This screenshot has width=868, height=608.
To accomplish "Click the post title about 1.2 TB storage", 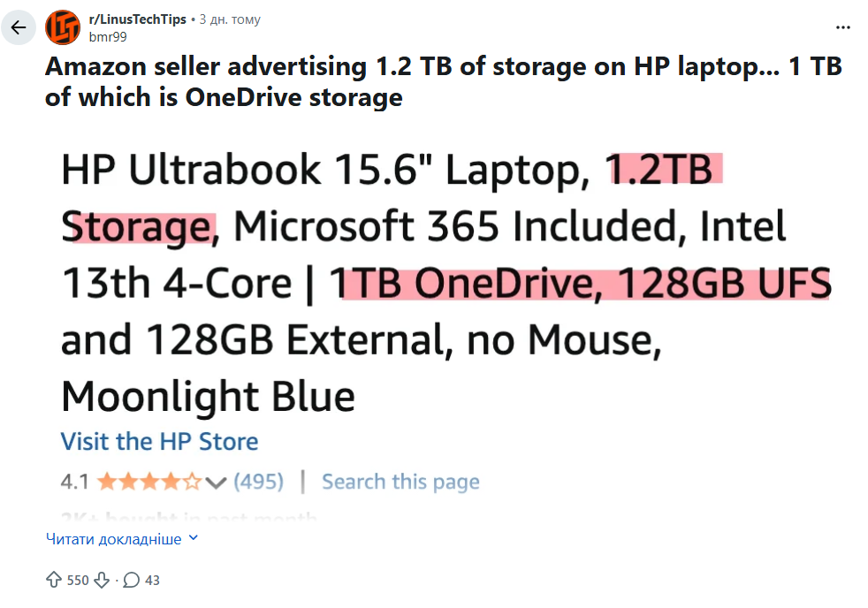I will coord(443,81).
